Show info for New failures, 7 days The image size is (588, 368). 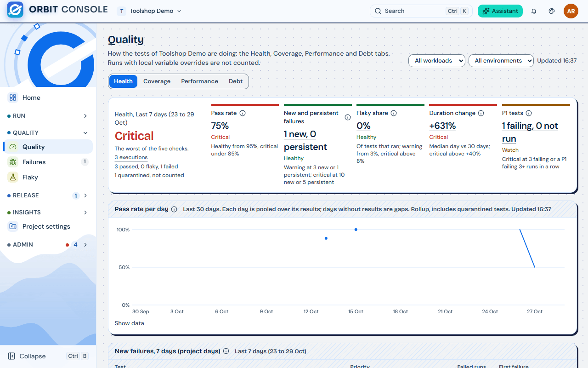226,351
